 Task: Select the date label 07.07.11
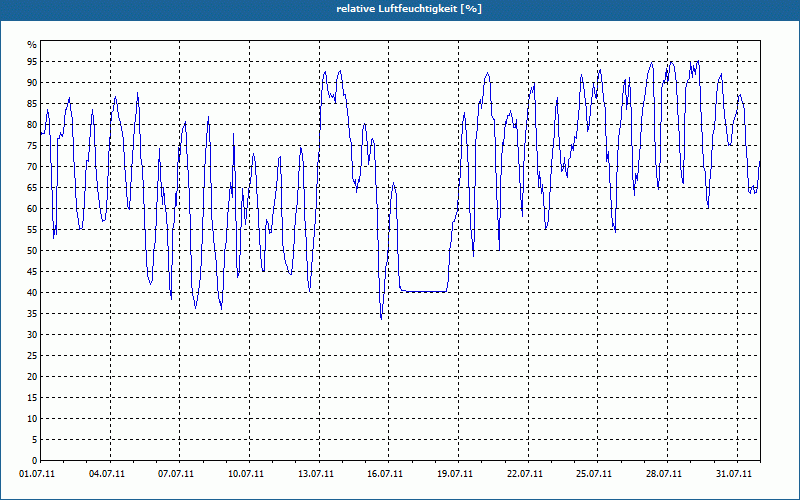point(176,474)
